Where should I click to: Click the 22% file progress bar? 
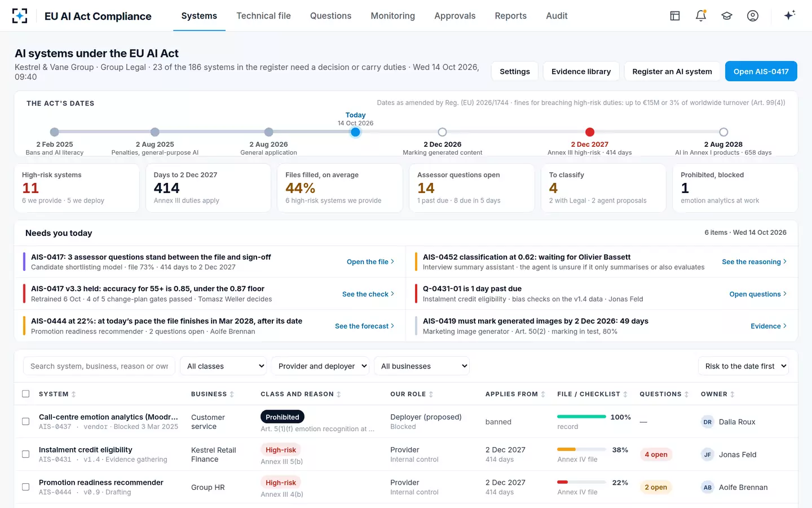[x=581, y=483]
